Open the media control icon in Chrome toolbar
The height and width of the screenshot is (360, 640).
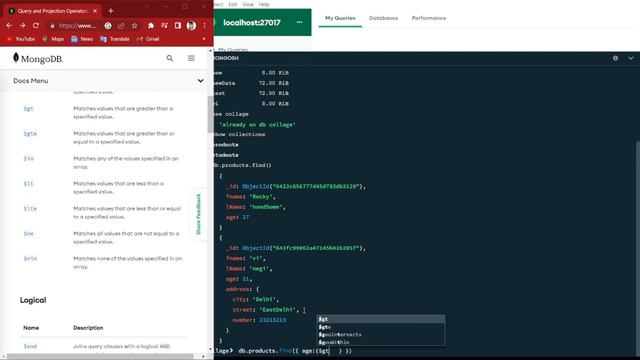tap(164, 25)
